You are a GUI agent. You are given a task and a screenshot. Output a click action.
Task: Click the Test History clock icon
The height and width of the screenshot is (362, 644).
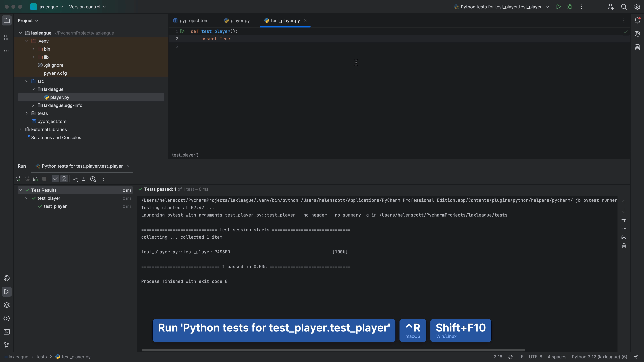pyautogui.click(x=93, y=179)
